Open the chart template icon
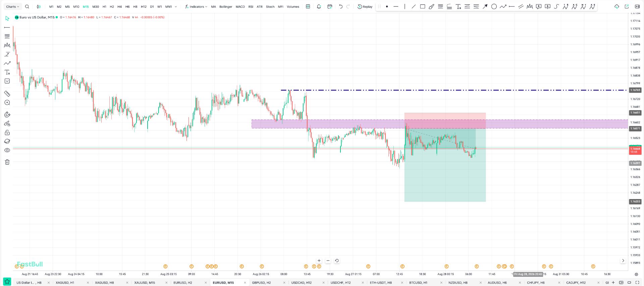Screen dimensions: 644x286 308,7
